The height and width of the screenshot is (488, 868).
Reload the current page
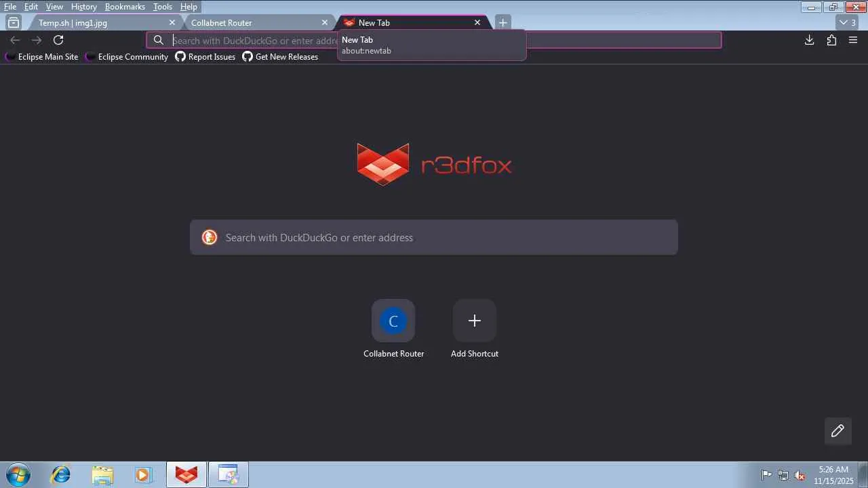tap(58, 40)
